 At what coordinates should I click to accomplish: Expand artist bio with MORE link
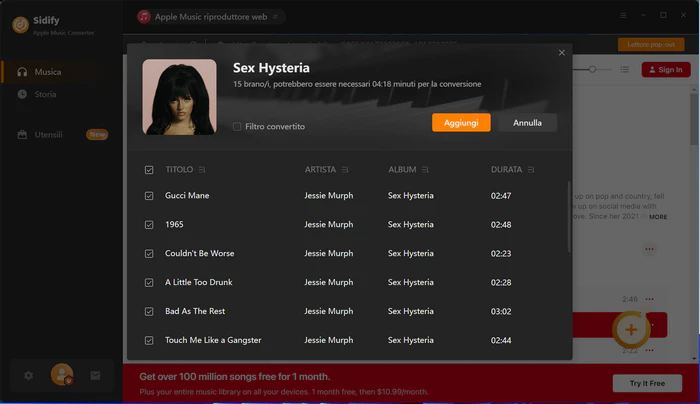(658, 217)
